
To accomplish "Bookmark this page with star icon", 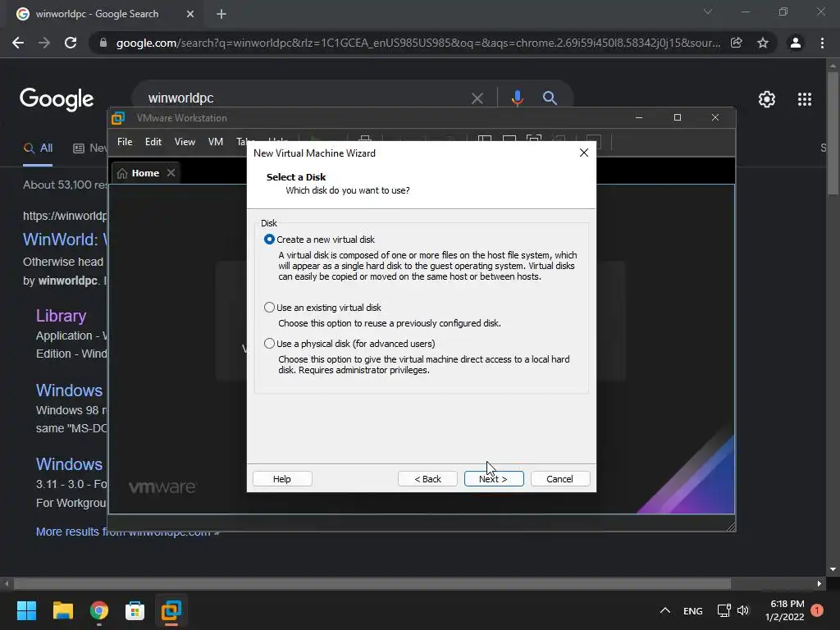I will (763, 43).
